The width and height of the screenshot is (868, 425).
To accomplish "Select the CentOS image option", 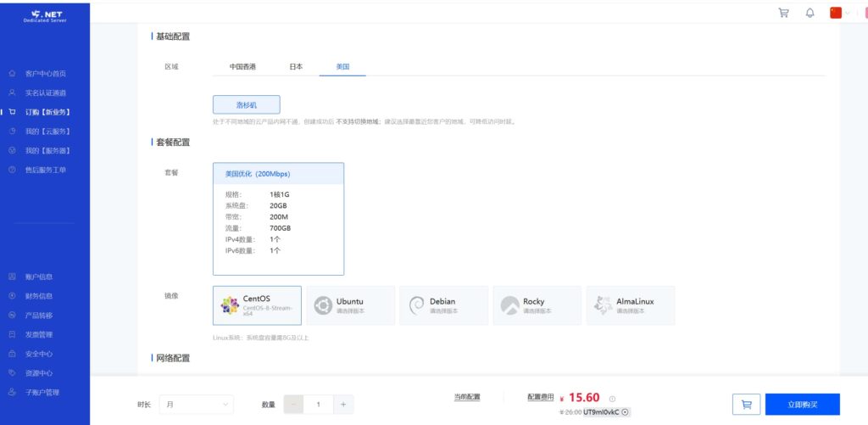I will click(258, 305).
